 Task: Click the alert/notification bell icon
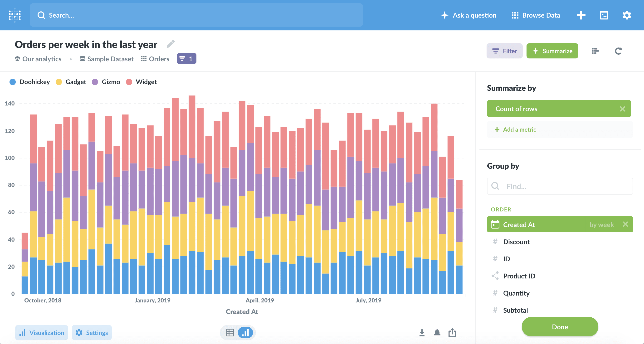(437, 333)
